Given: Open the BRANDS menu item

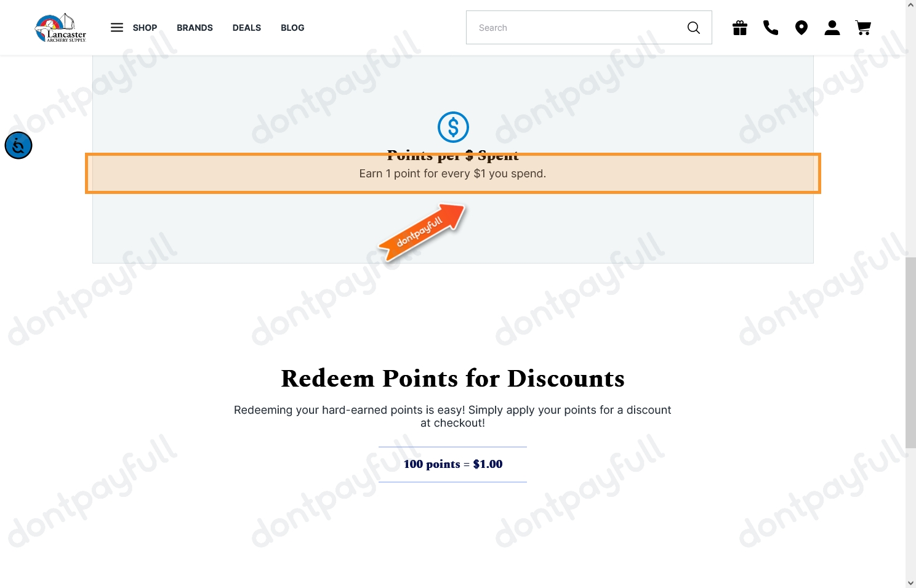Looking at the screenshot, I should [195, 28].
